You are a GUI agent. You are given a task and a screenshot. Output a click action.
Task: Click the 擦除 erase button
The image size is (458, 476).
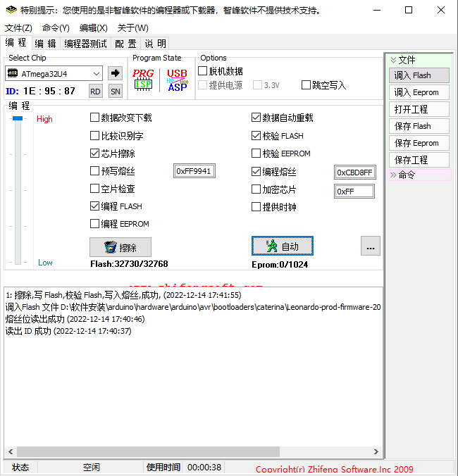coord(120,247)
